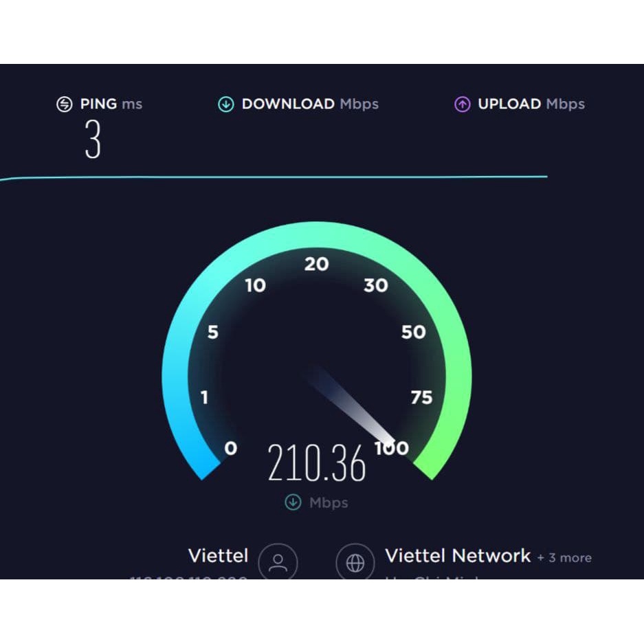644x644 pixels.
Task: Click the small download icon below the speed reading
Action: [x=293, y=502]
